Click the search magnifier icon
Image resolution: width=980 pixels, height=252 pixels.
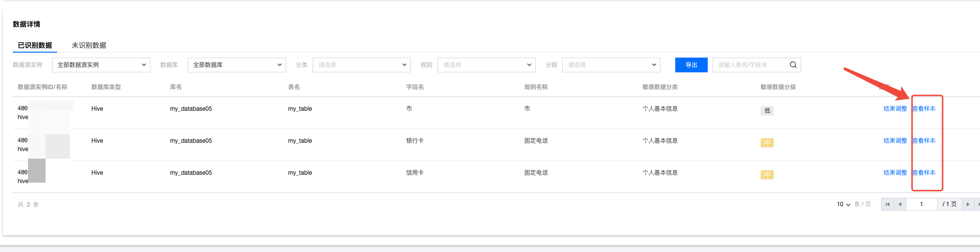coord(793,65)
